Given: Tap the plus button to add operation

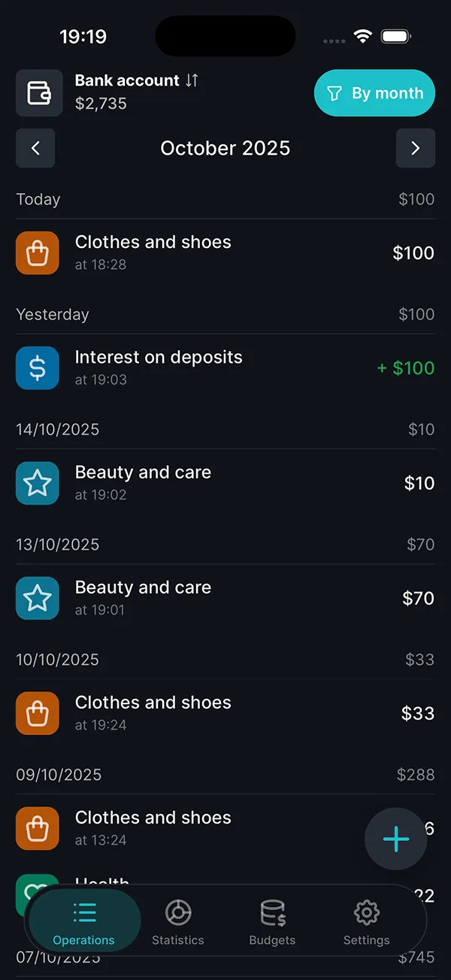Looking at the screenshot, I should [396, 839].
